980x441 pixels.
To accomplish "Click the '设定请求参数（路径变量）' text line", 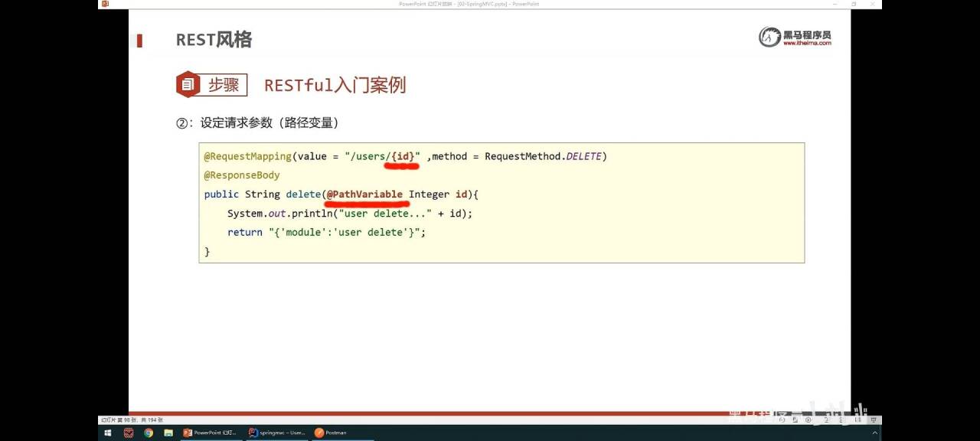I will point(269,122).
